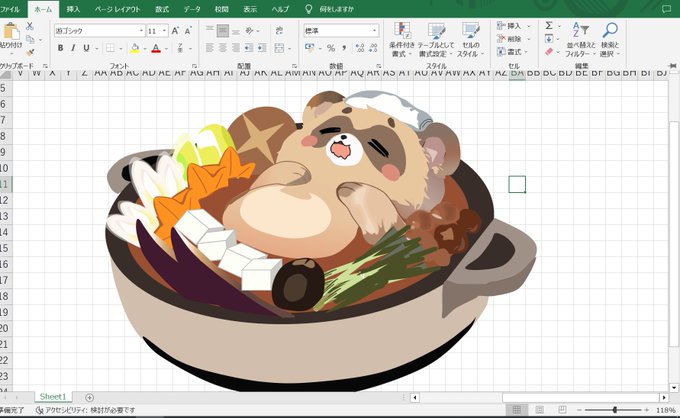Click the red font color A

(x=156, y=48)
